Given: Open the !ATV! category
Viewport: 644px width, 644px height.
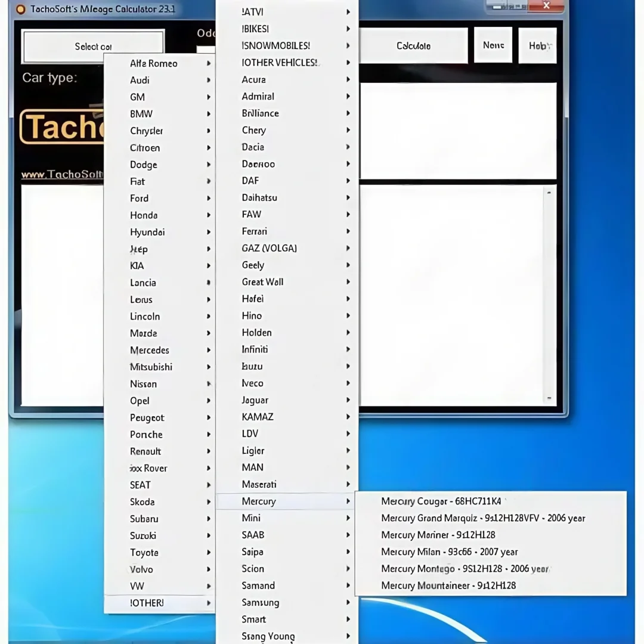Looking at the screenshot, I should [287, 12].
